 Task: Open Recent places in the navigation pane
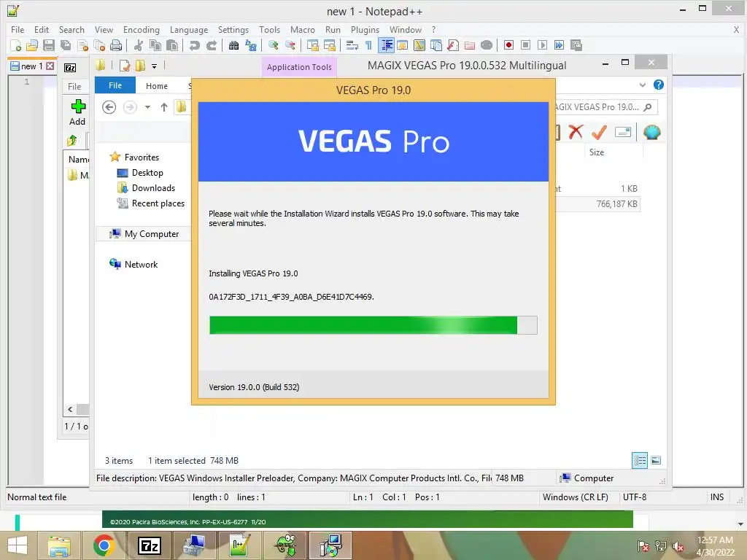pos(158,203)
